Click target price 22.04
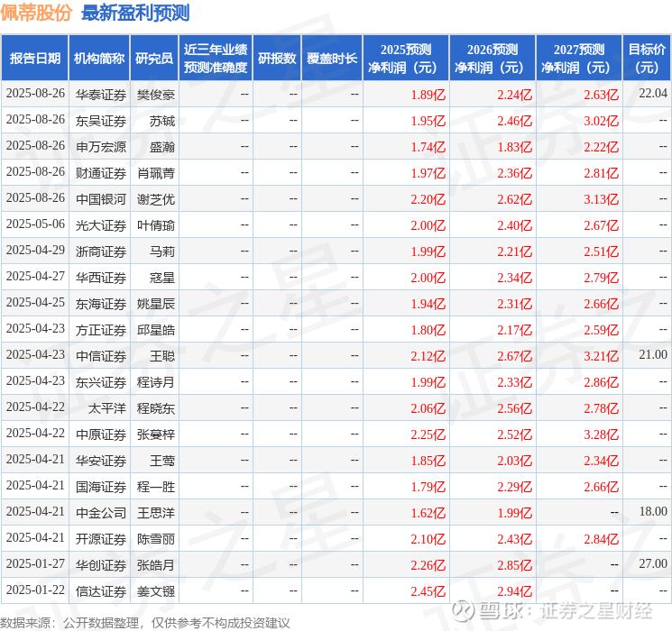Screen dimensions: 672x631 (x=653, y=93)
